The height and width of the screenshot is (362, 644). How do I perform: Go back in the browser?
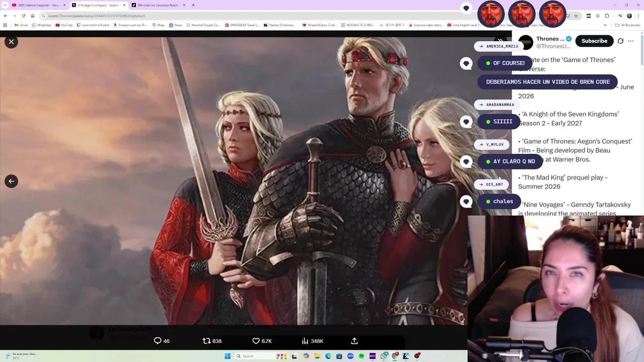click(6, 16)
